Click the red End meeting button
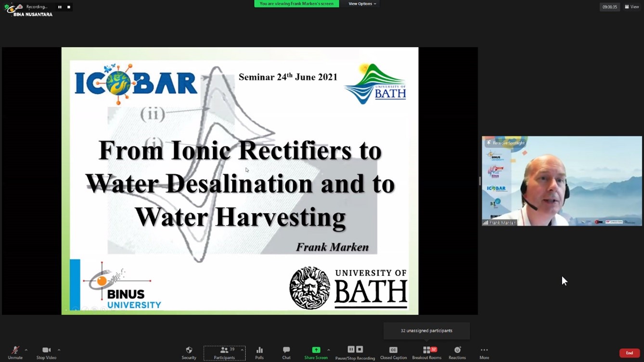 [x=630, y=353]
